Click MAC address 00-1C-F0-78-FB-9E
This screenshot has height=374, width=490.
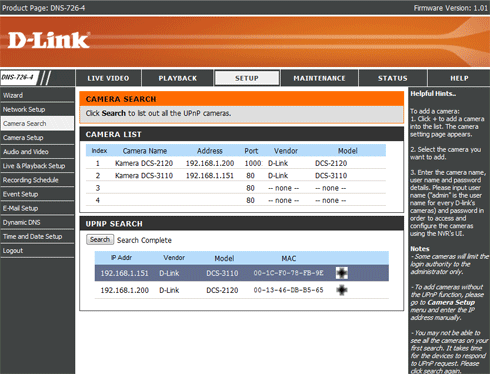[288, 273]
